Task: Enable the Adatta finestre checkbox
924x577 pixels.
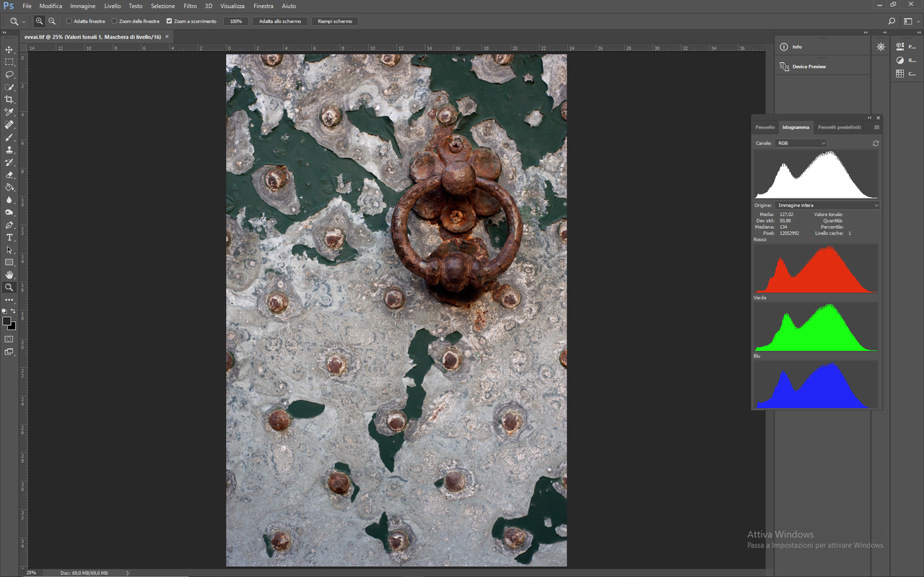Action: (x=69, y=22)
